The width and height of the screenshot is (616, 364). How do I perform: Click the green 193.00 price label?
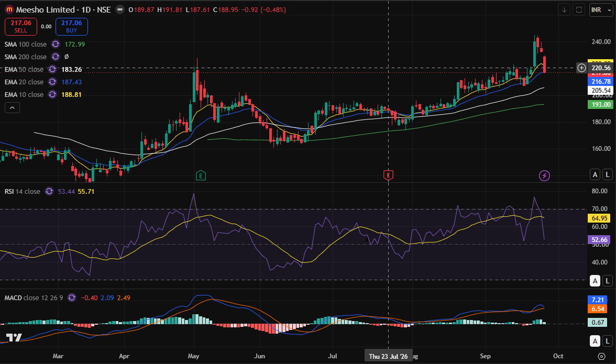click(x=601, y=104)
